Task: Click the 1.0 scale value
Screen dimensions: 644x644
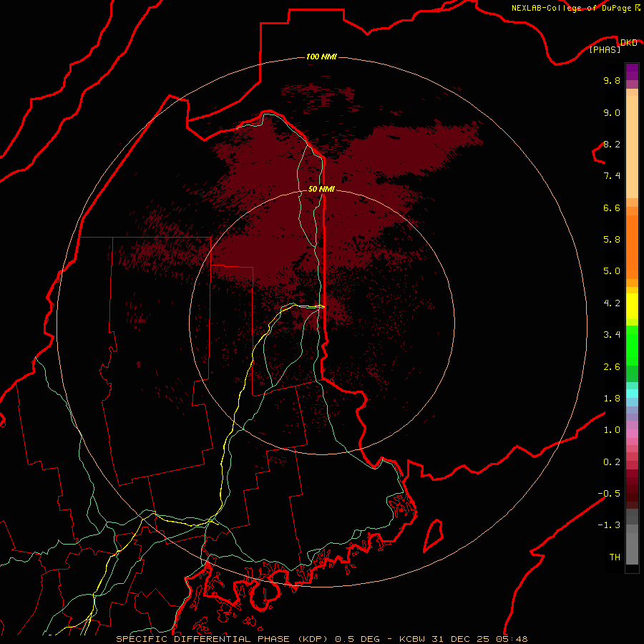Action: point(612,430)
